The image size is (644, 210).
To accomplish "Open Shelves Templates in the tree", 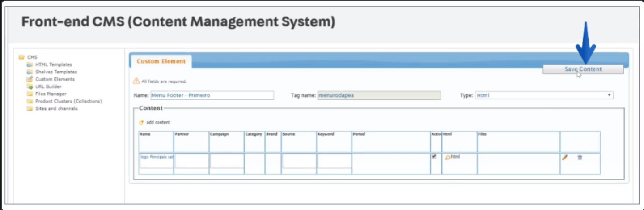I will click(56, 72).
